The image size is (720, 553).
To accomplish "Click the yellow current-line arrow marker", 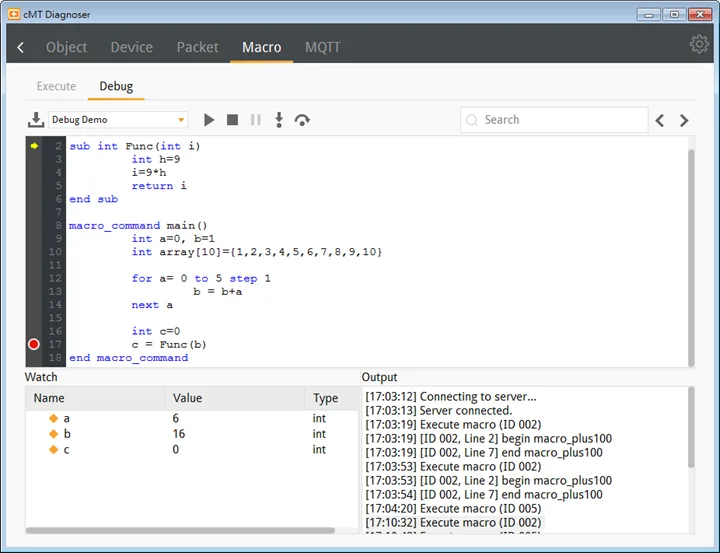I will (x=34, y=146).
